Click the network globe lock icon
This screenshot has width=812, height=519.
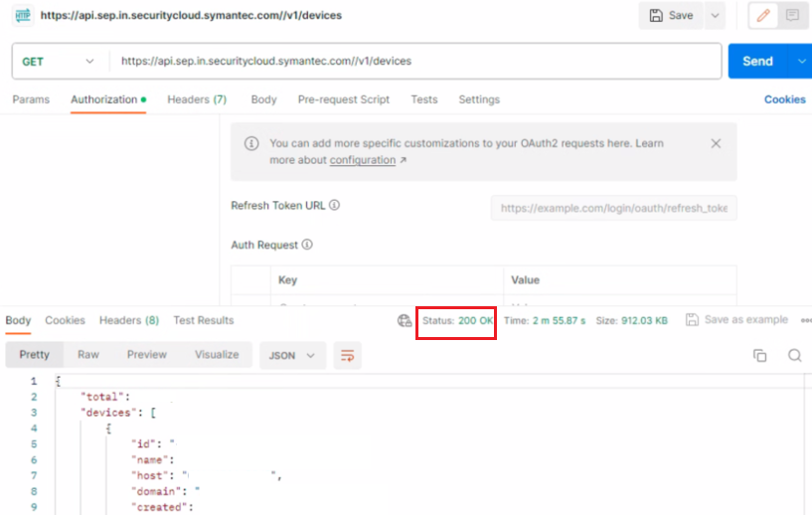(405, 320)
